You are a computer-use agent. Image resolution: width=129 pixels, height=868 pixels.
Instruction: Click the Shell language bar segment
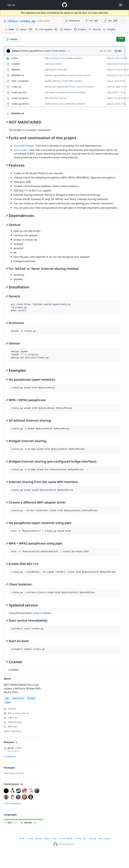(x=23, y=819)
